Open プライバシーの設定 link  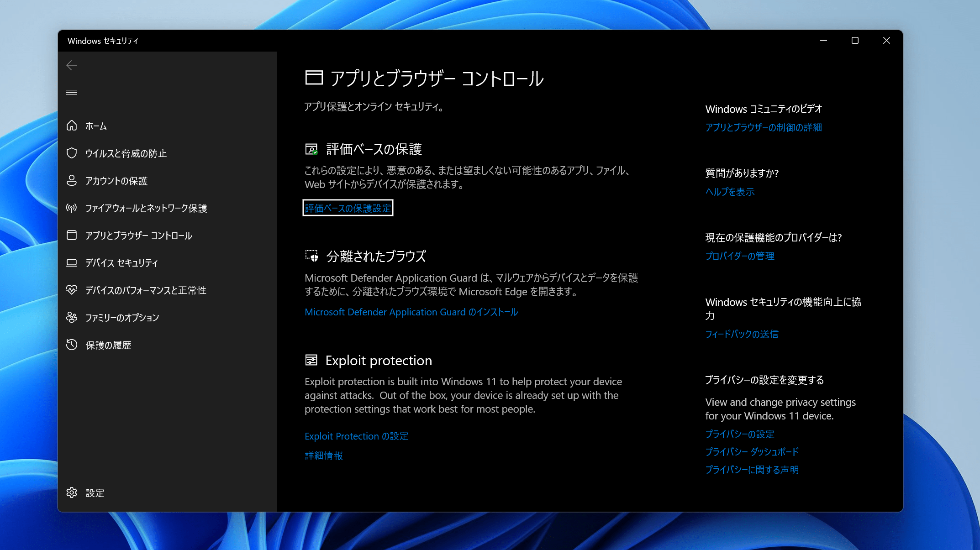click(740, 434)
